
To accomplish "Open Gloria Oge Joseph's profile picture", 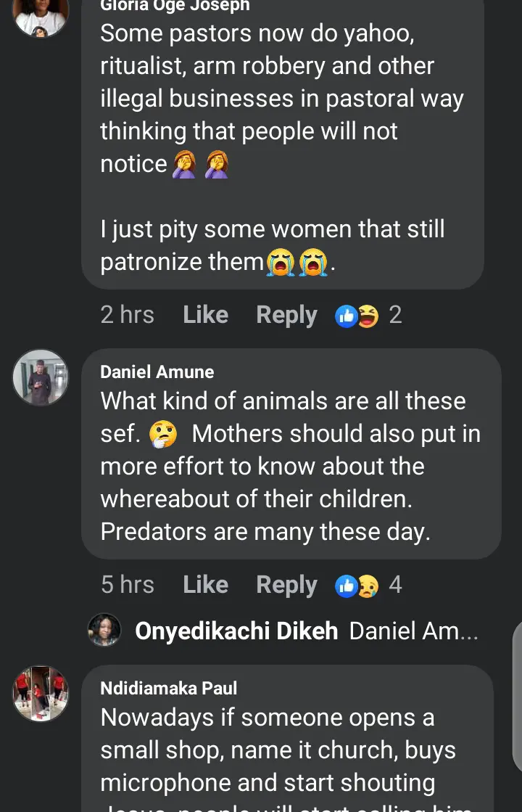I will click(41, 15).
